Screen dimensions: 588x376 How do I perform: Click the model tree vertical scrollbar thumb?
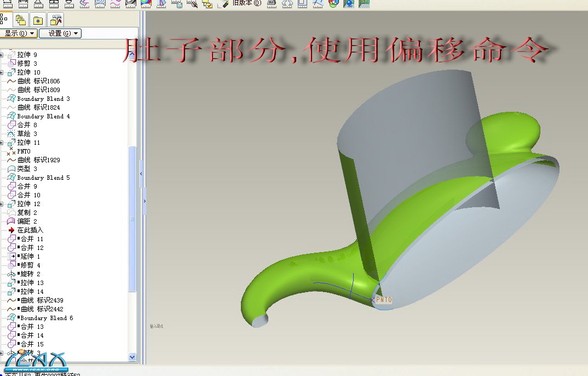(x=132, y=219)
